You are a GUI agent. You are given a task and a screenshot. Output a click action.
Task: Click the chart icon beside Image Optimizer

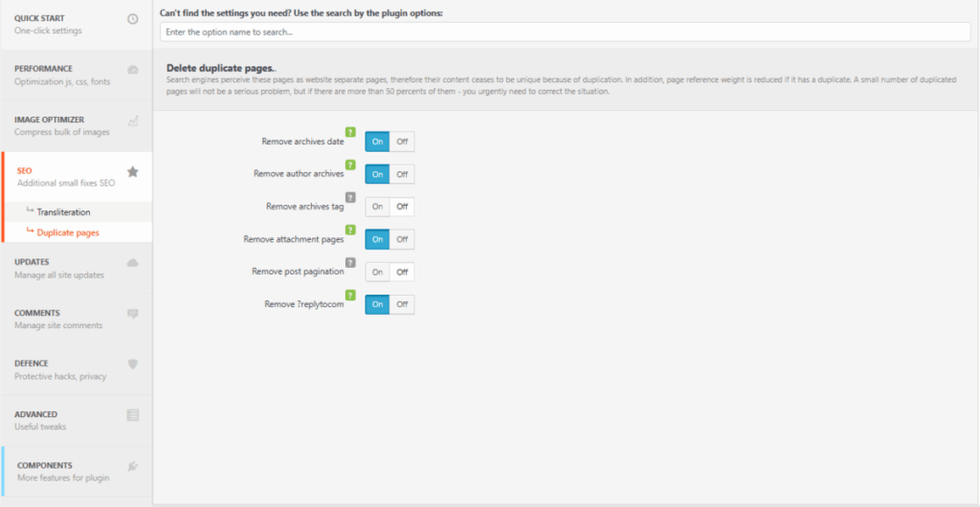point(133,121)
